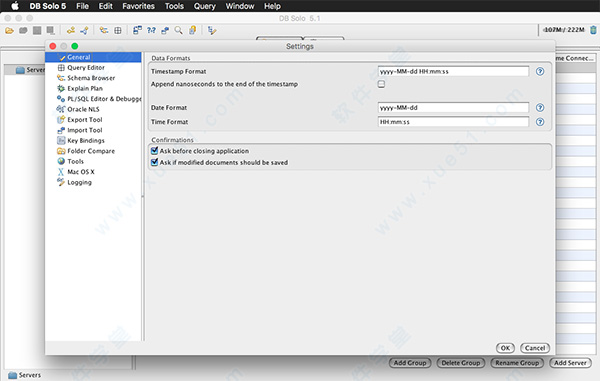Open the DB Solo 5 application menu

(x=48, y=6)
